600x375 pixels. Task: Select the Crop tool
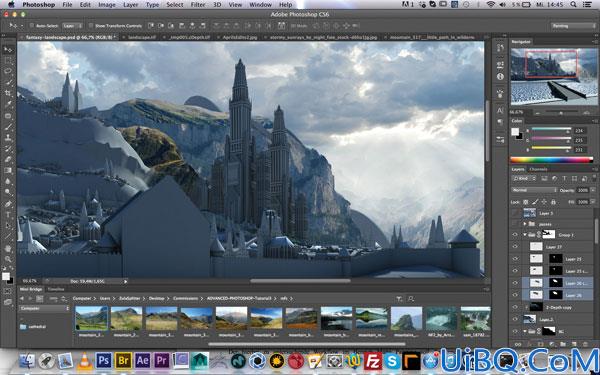(8, 93)
